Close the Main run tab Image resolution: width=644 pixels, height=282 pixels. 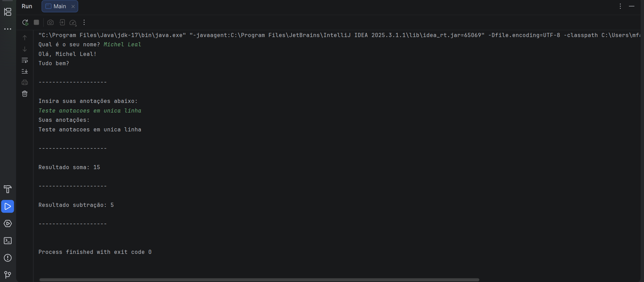click(73, 7)
